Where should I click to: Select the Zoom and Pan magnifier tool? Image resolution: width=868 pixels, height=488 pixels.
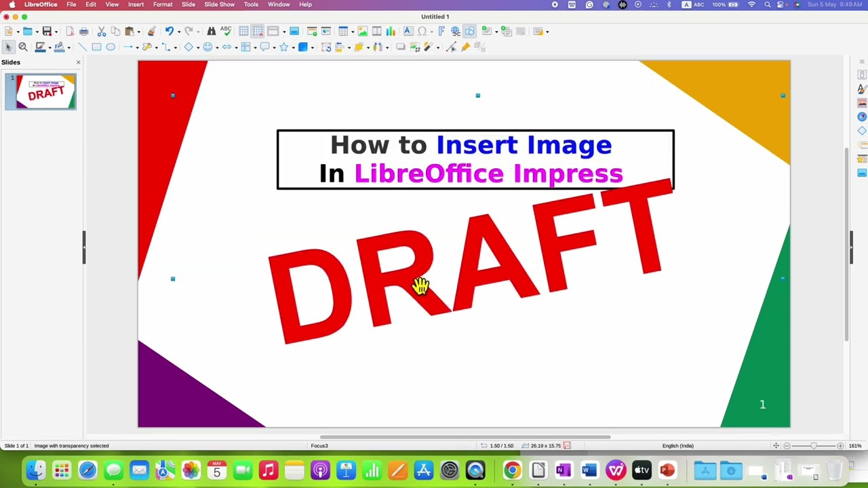coord(23,47)
